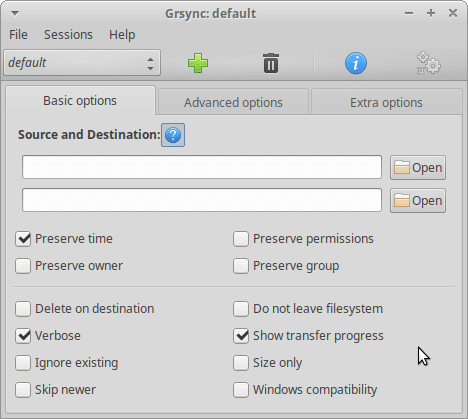Open the File menu
The width and height of the screenshot is (468, 419).
click(18, 35)
